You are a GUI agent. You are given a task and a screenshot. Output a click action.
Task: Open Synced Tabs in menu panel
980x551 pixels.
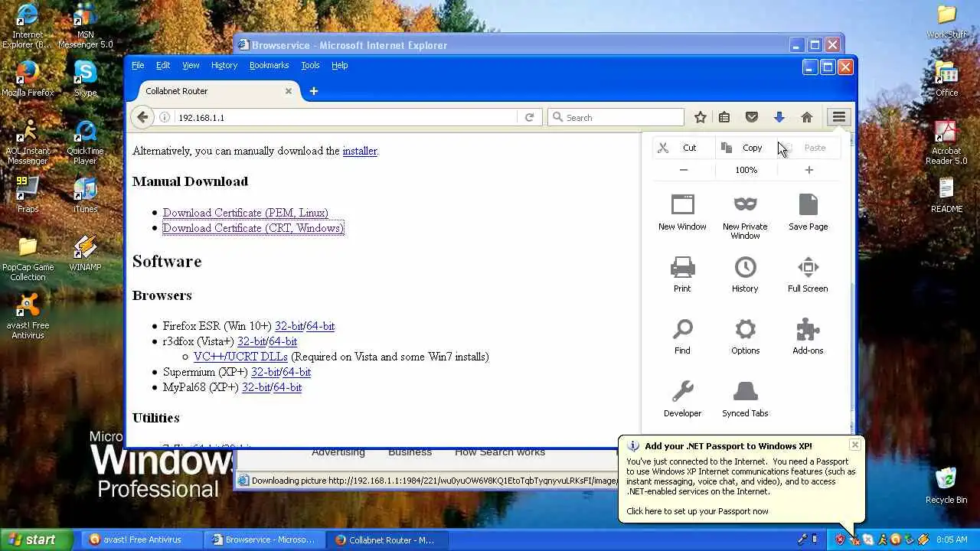tap(745, 399)
